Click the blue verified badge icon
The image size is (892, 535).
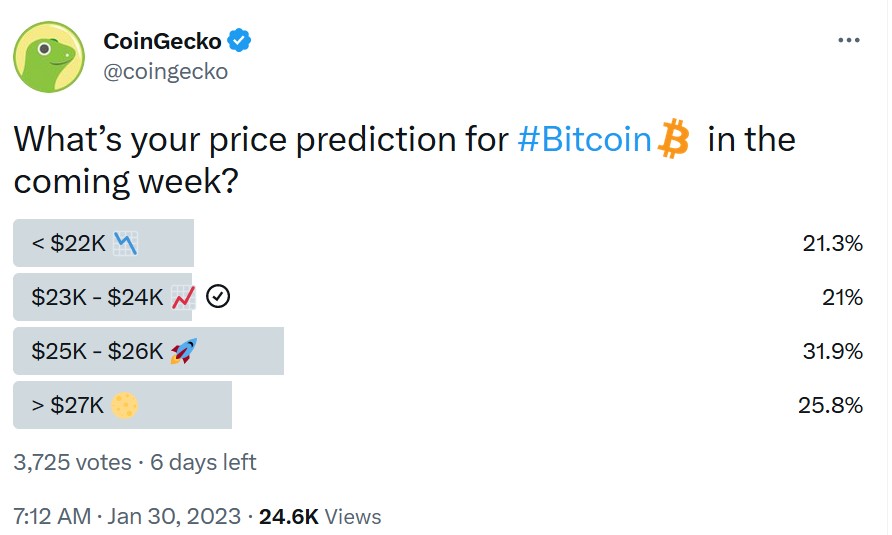click(x=239, y=40)
